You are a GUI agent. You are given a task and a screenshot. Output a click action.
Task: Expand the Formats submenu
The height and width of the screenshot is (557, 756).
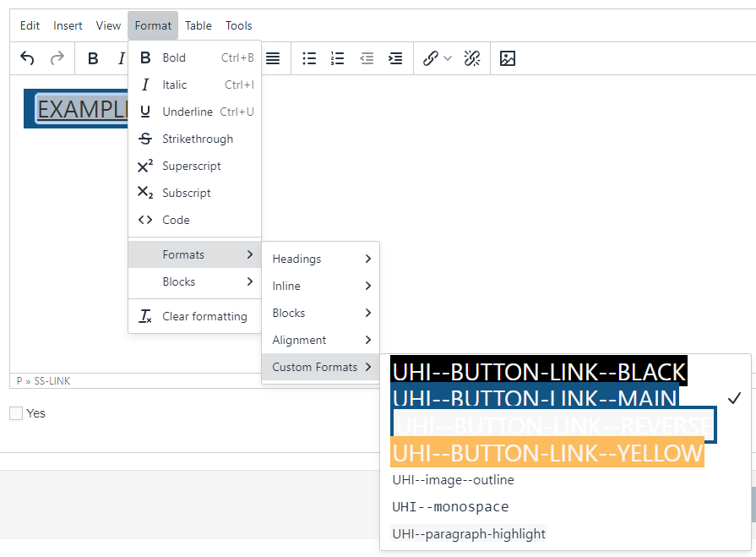195,254
